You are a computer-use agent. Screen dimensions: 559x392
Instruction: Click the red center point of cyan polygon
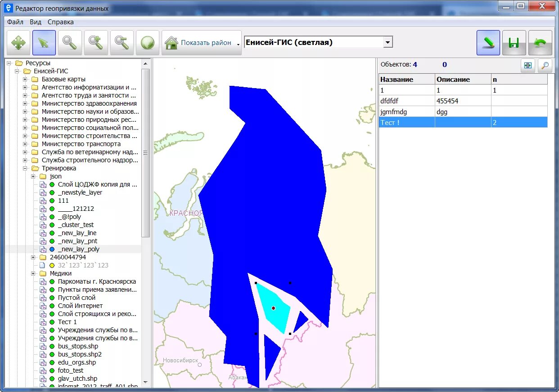click(x=273, y=308)
